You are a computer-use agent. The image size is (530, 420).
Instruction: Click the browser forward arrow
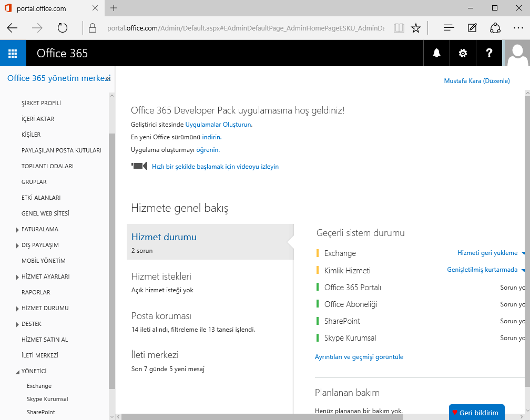click(37, 28)
